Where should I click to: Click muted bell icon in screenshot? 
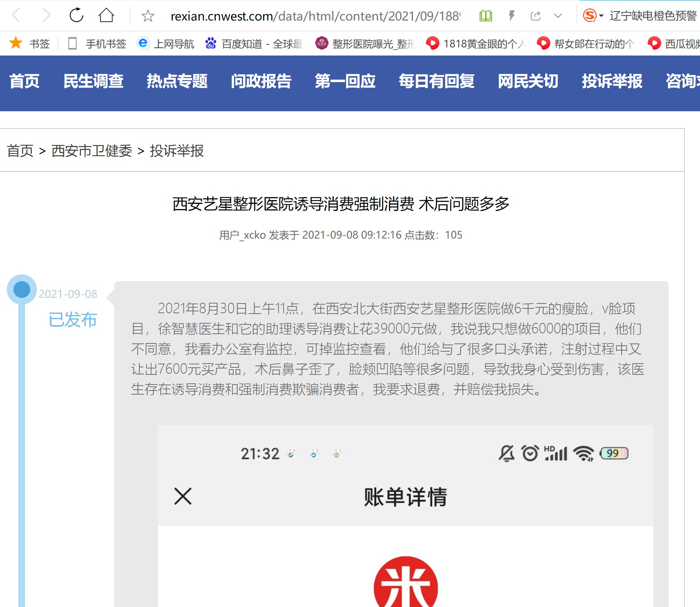tap(507, 454)
